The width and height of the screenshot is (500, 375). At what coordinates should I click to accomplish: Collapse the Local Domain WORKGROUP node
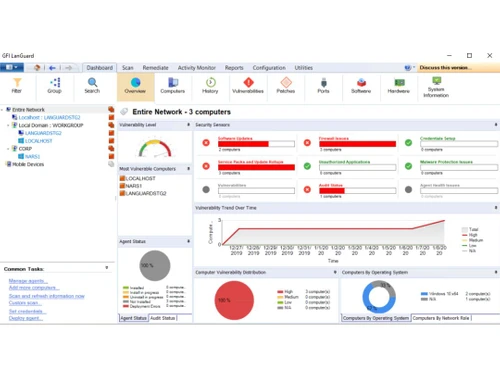tap(8, 125)
